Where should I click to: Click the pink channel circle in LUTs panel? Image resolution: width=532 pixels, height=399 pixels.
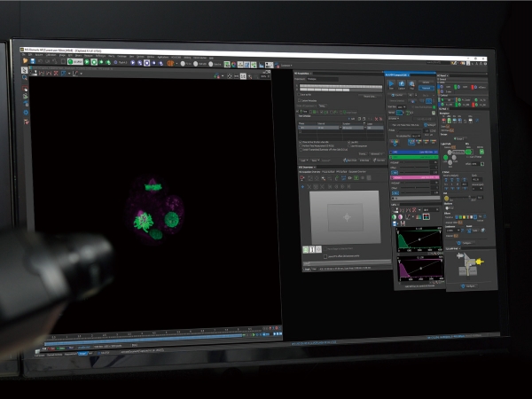(401, 217)
